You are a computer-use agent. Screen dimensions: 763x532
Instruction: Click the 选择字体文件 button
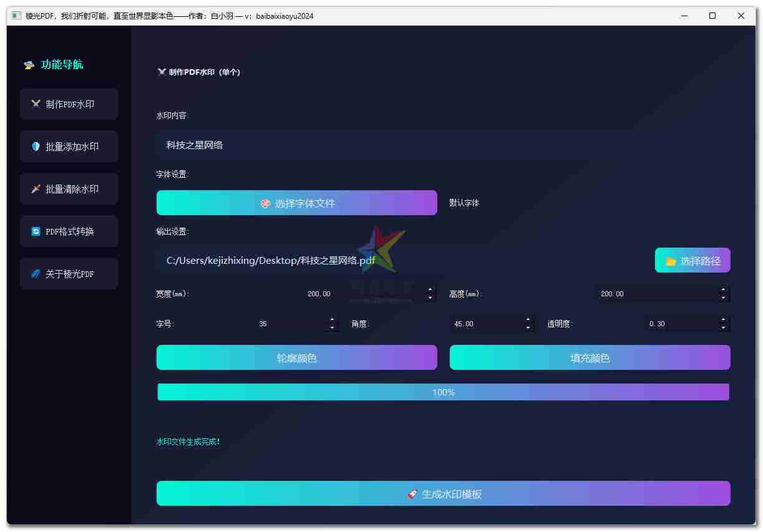[296, 203]
